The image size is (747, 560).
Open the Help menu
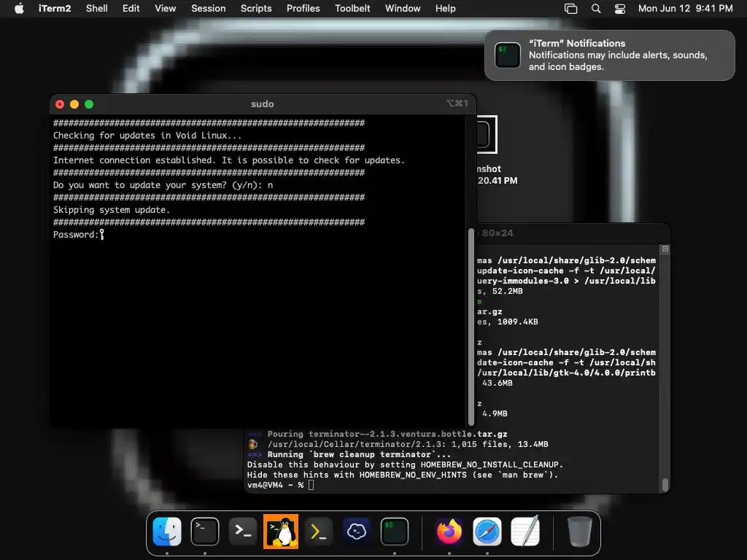click(446, 9)
